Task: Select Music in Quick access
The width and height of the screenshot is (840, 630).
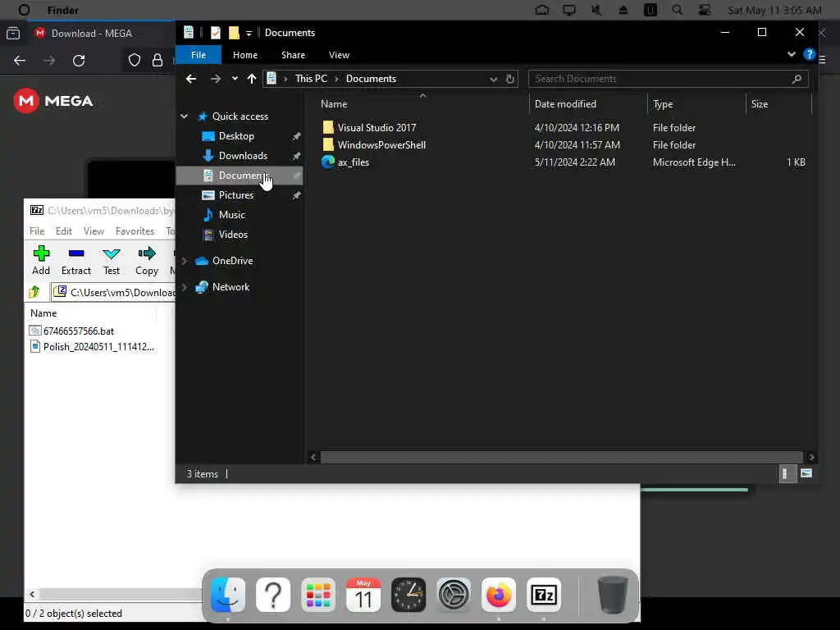Action: click(231, 215)
